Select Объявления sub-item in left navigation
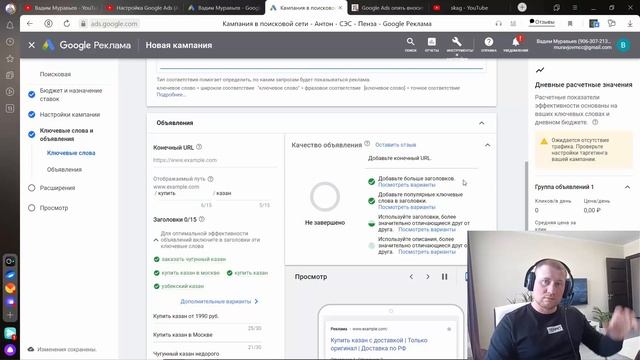The height and width of the screenshot is (360, 640). (64, 169)
